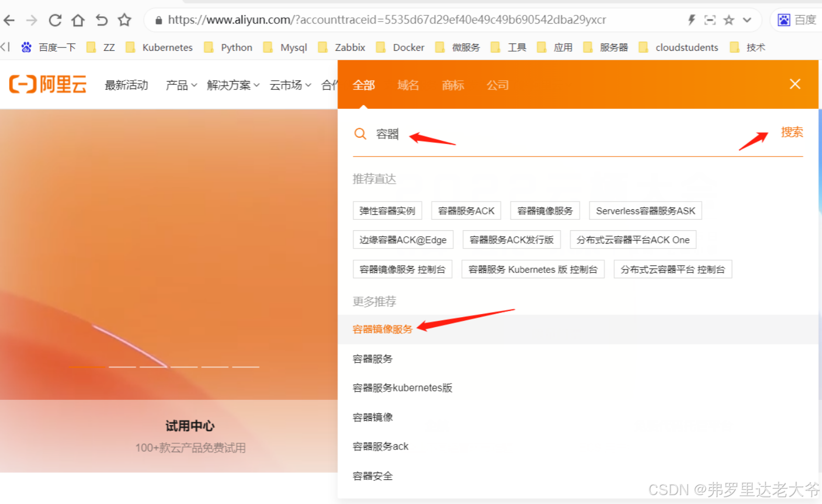Open the Python bookmark folder

[x=228, y=48]
